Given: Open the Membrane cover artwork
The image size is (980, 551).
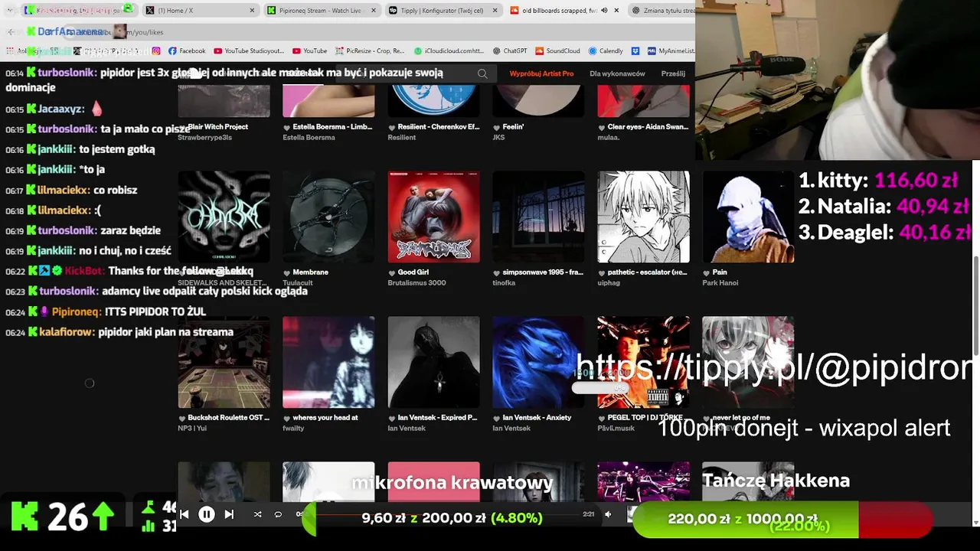Looking at the screenshot, I should 328,217.
